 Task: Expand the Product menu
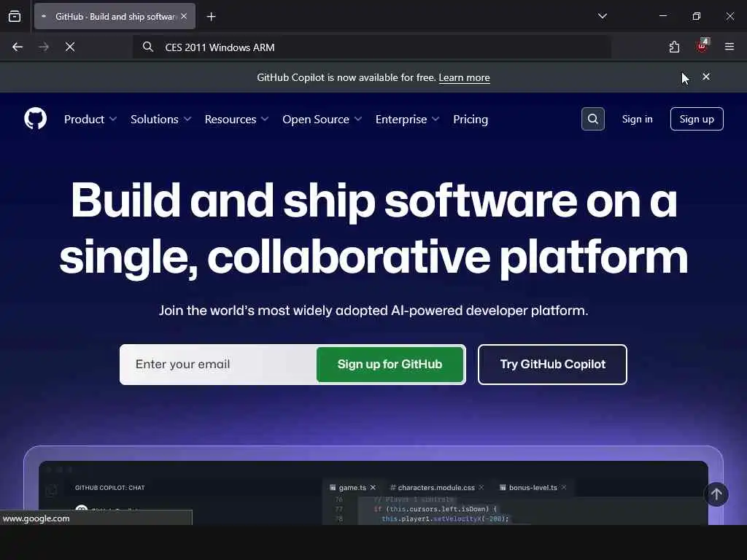click(x=90, y=119)
